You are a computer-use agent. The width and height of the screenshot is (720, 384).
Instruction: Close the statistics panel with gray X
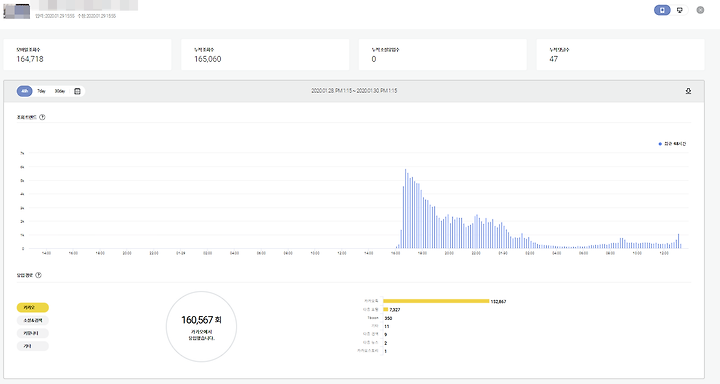[x=700, y=10]
